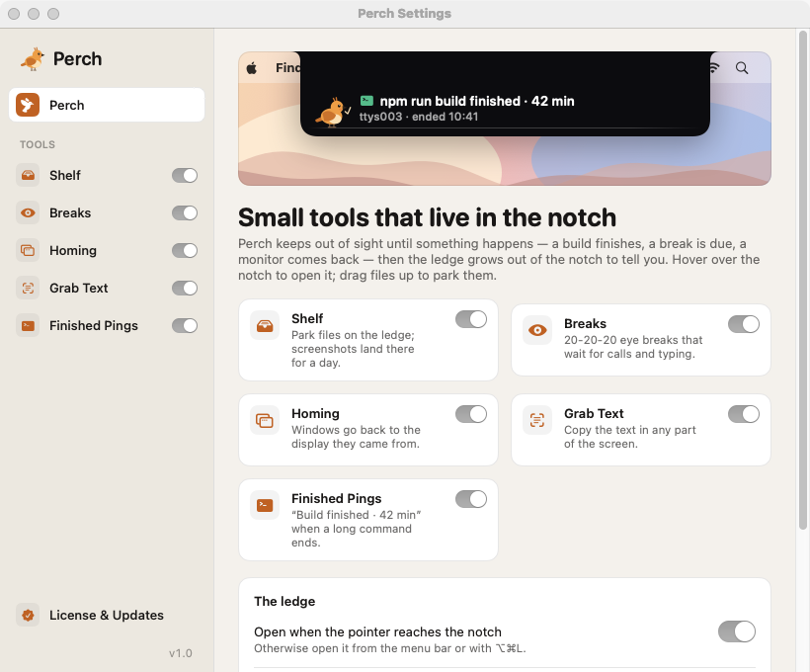Turn off Grab Text card switch
810x672 pixels.
click(x=744, y=414)
